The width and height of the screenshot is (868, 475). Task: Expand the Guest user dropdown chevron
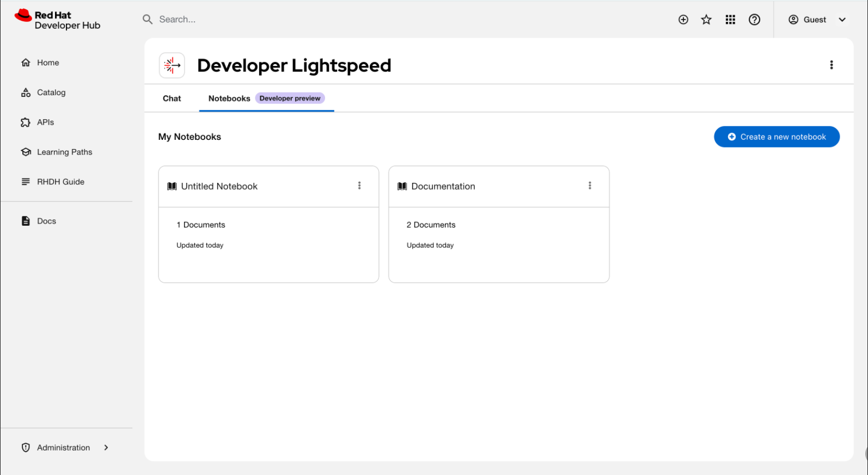pos(842,20)
